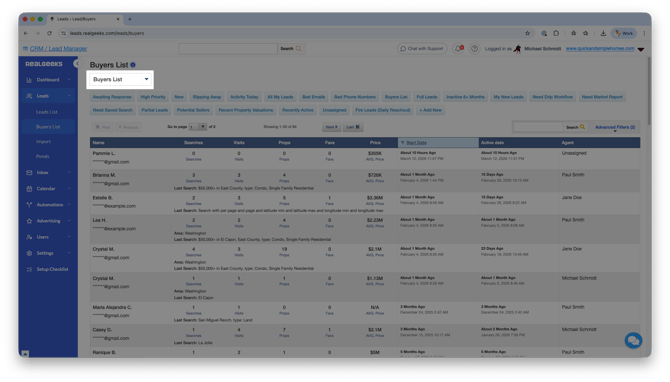Open the live chat bubble icon

point(633,341)
